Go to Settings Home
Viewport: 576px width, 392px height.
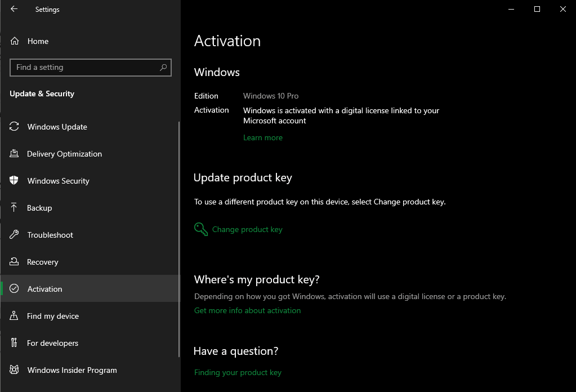point(90,41)
